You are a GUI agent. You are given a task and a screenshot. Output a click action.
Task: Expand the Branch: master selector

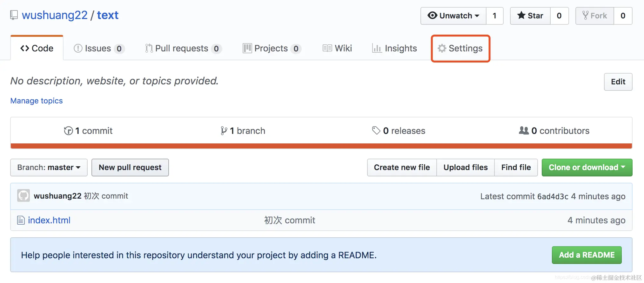(x=49, y=168)
